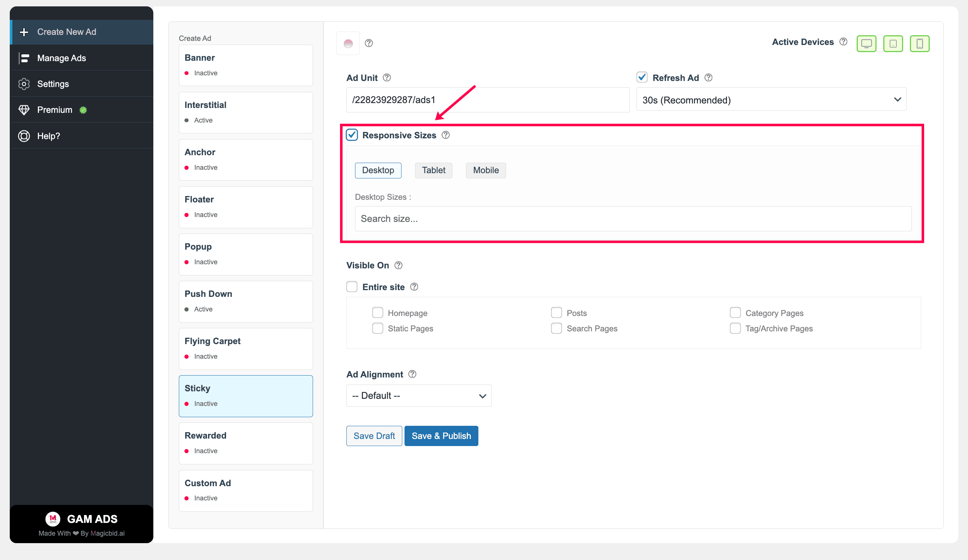This screenshot has height=560, width=968.
Task: Click the help icon next to Visible On
Action: pos(399,265)
